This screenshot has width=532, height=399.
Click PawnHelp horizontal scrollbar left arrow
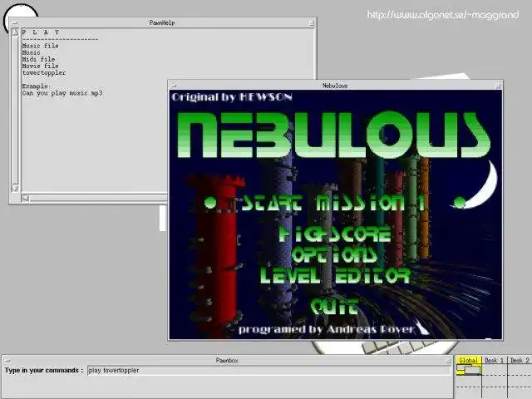pyautogui.click(x=25, y=198)
